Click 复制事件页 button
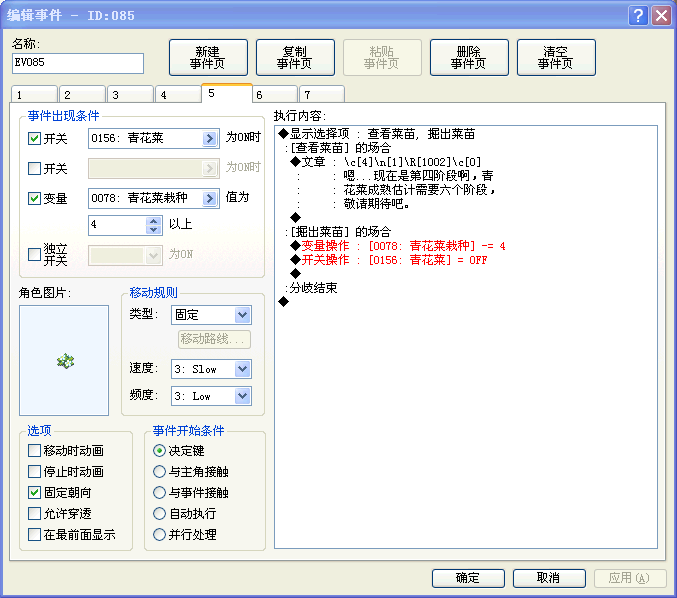The width and height of the screenshot is (677, 598). pos(295,57)
